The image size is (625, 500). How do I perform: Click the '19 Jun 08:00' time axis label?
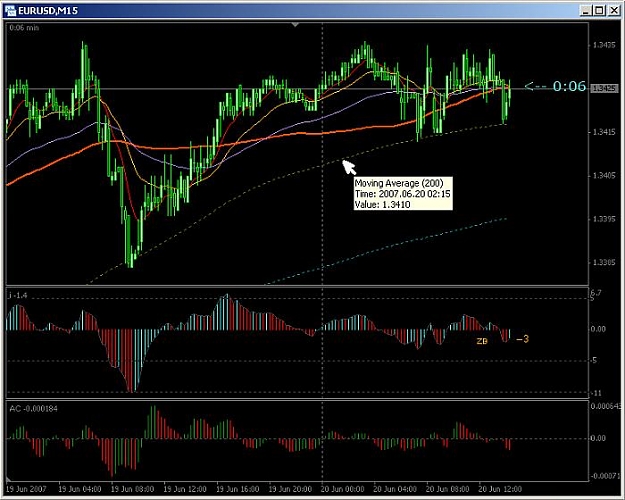[x=132, y=489]
